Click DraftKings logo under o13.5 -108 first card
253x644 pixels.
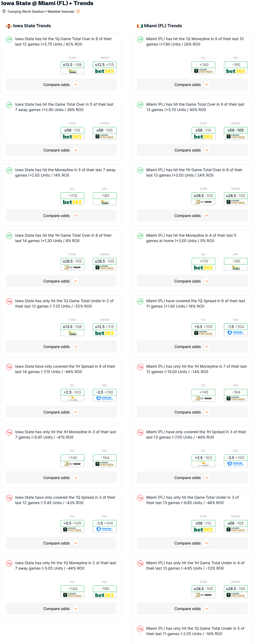72,71
